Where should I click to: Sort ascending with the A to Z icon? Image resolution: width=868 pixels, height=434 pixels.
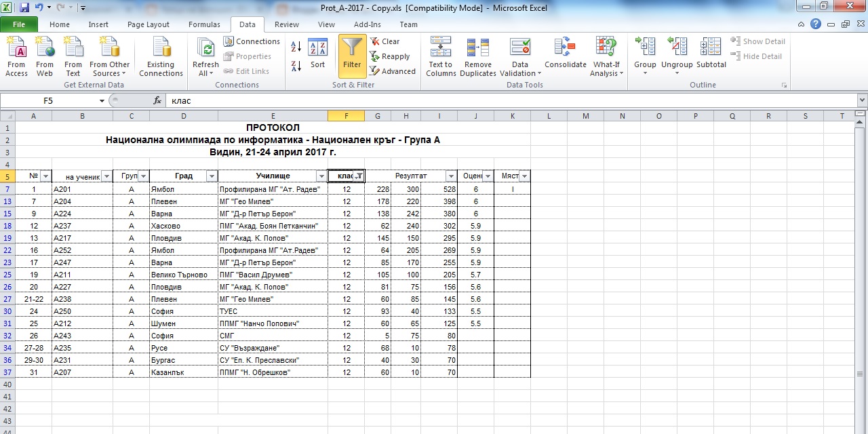point(296,47)
